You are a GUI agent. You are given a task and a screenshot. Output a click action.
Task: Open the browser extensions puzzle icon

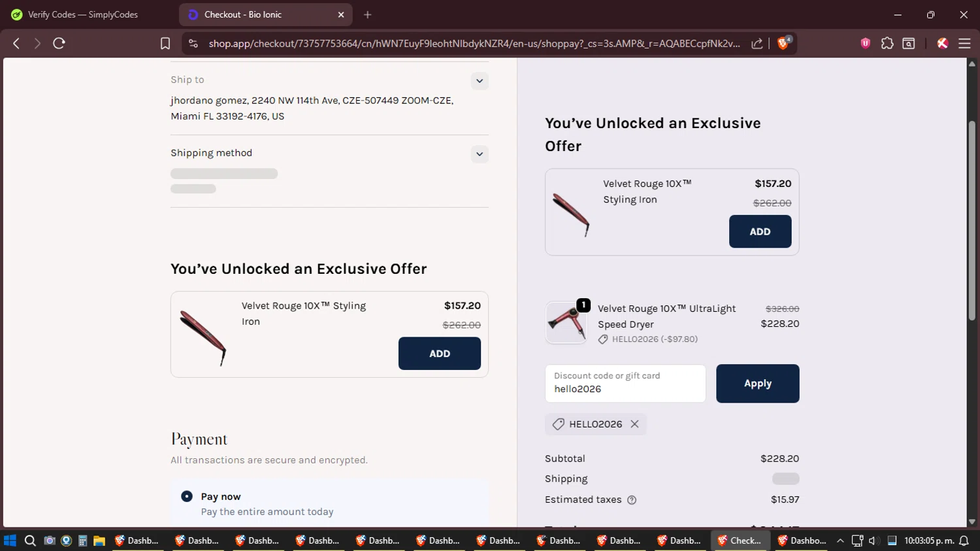(887, 43)
